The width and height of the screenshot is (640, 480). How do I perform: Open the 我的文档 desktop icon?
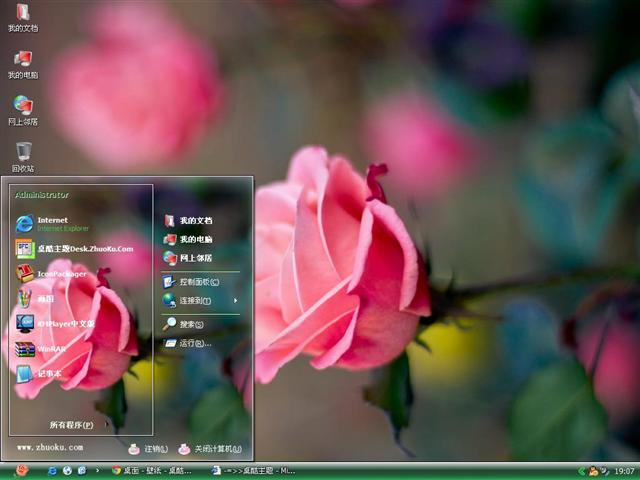pyautogui.click(x=23, y=17)
